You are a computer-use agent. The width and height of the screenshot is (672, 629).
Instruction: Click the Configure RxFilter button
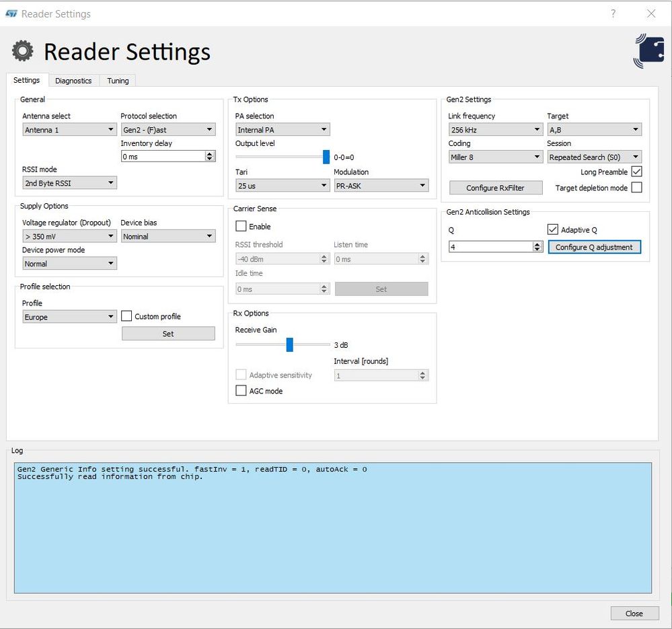tap(496, 188)
